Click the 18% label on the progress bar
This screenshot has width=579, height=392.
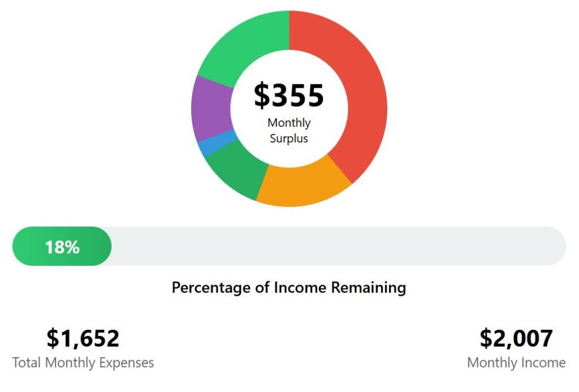click(x=62, y=247)
